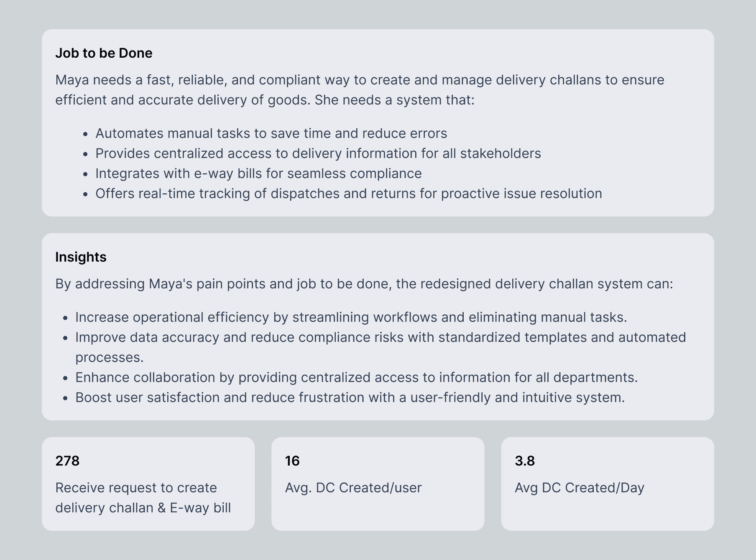
Task: Click bullet 'Provides centralized access to delivery information'
Action: [318, 153]
